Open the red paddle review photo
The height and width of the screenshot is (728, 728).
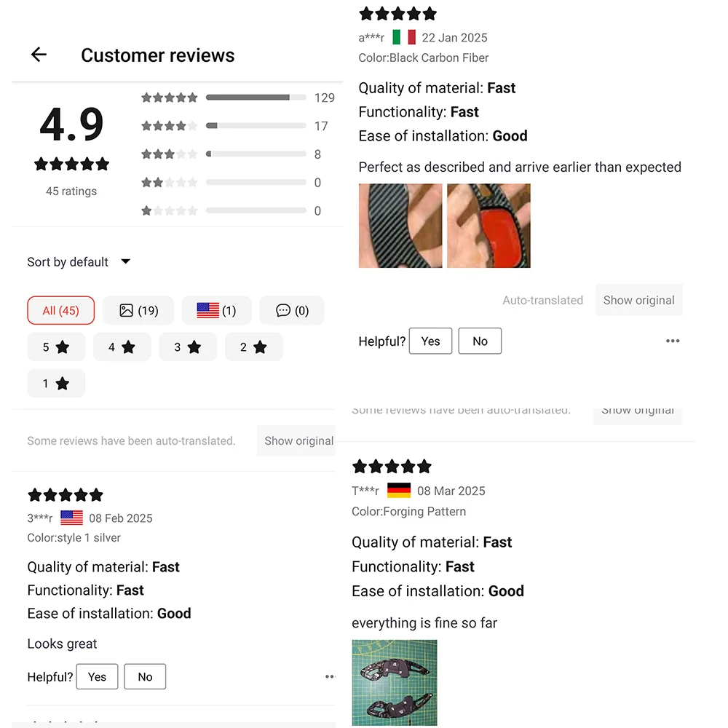tap(488, 226)
